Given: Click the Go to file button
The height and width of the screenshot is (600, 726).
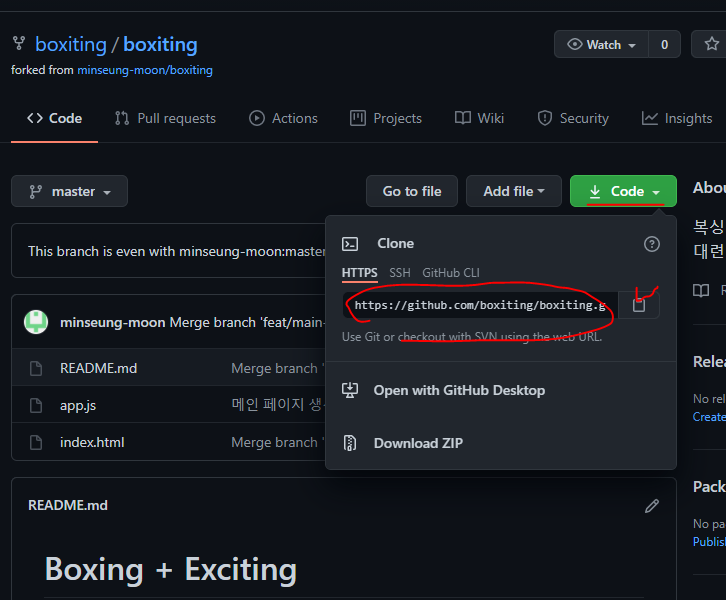Looking at the screenshot, I should coord(412,191).
